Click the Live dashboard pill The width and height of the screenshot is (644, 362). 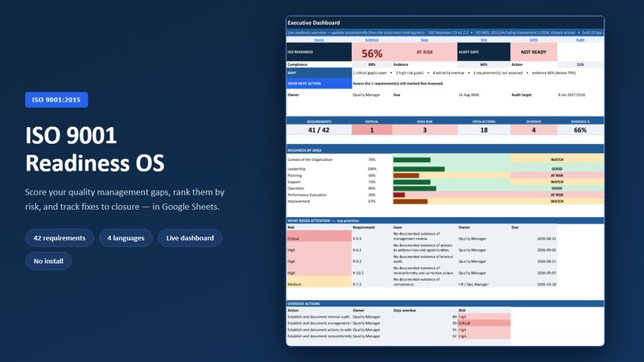click(x=190, y=238)
